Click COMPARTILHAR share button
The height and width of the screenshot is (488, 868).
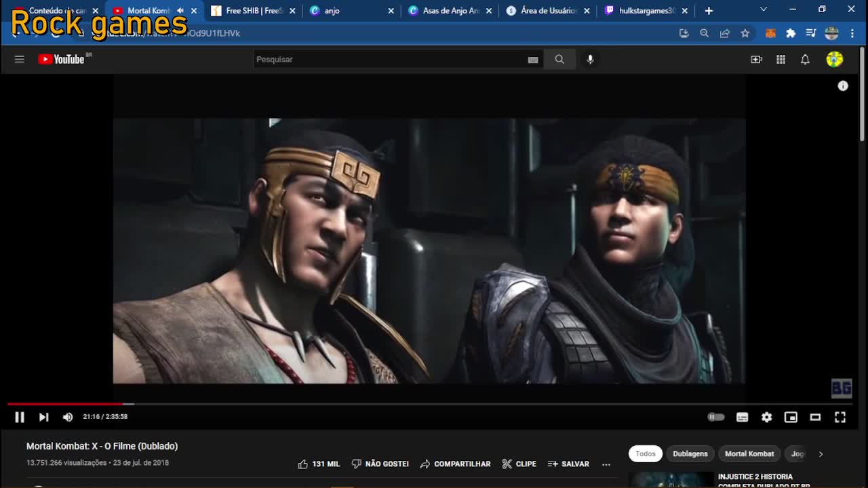click(x=455, y=464)
